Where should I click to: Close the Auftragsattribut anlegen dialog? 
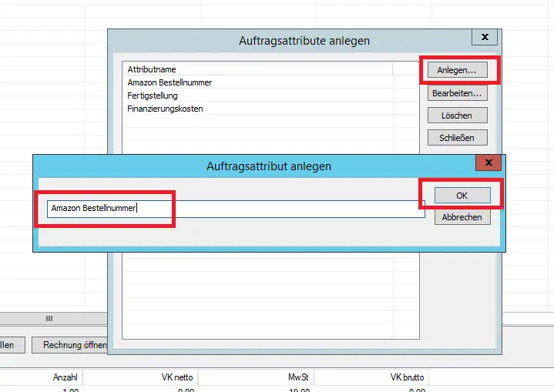(489, 162)
